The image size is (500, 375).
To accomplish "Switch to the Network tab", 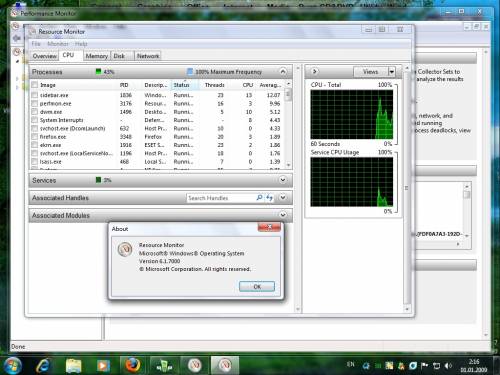I will click(148, 56).
